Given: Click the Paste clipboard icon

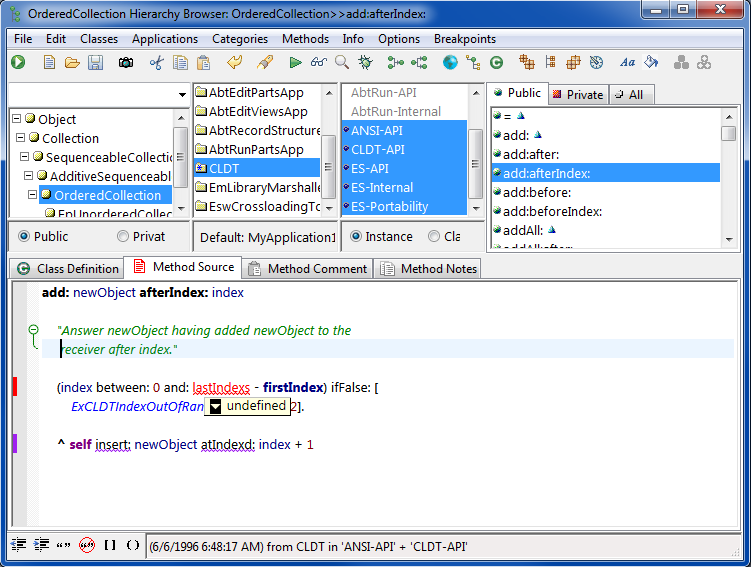Looking at the screenshot, I should click(204, 62).
